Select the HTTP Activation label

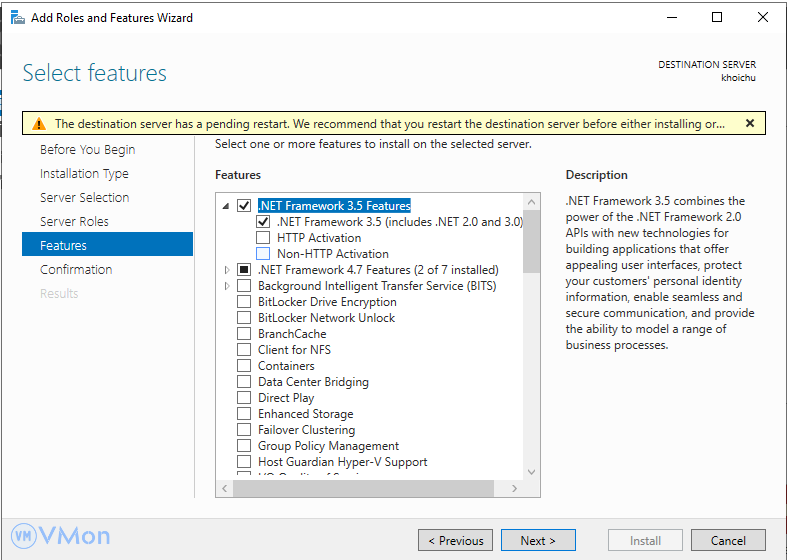coord(319,237)
